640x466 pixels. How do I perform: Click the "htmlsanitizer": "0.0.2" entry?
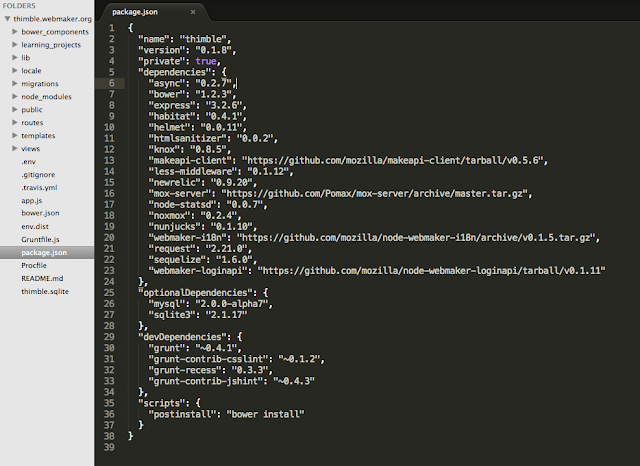[x=213, y=138]
